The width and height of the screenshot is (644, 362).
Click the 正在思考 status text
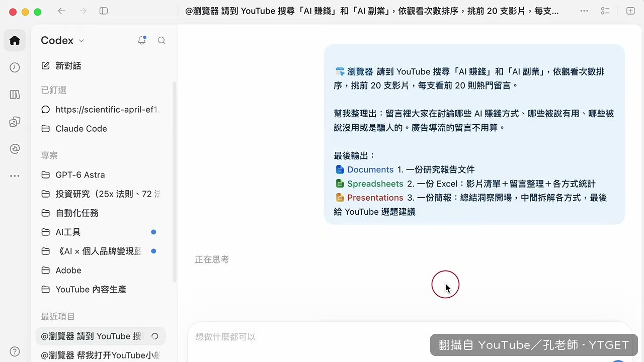212,259
